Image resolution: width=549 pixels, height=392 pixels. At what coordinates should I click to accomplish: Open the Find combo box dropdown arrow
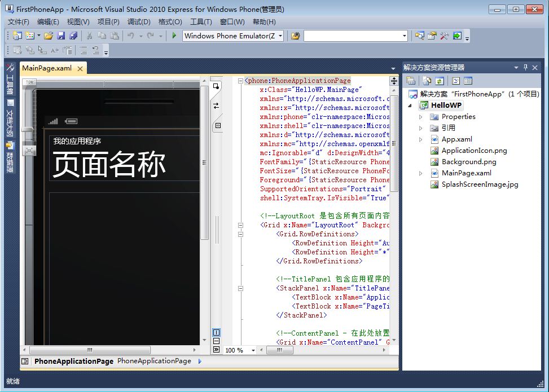coord(405,36)
